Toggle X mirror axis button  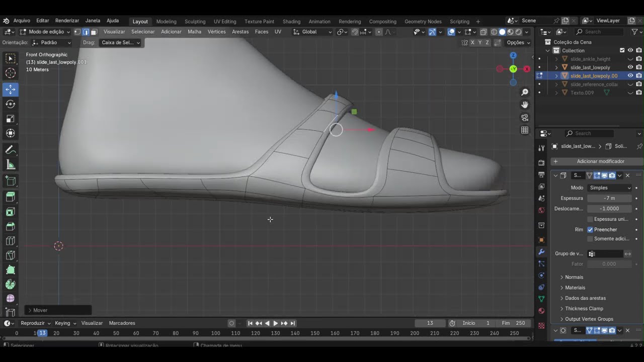tap(472, 43)
